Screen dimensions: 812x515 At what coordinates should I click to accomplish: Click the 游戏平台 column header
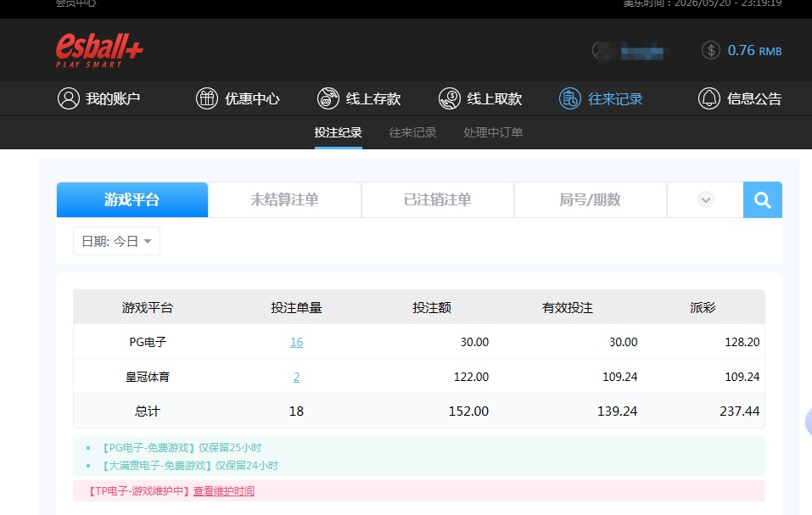(x=148, y=308)
